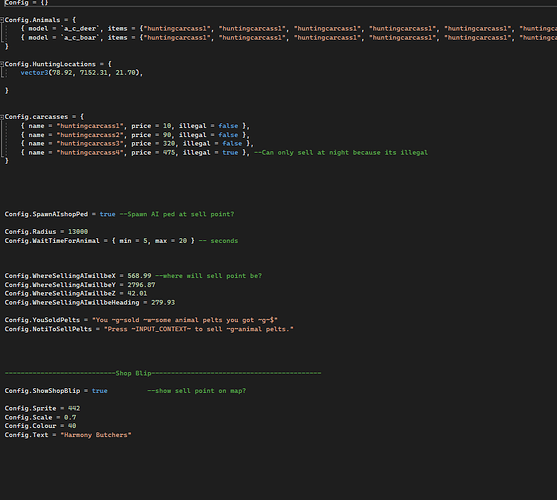557x500 pixels.
Task: Click the price 320 of huntingcarcass3
Action: [169, 143]
